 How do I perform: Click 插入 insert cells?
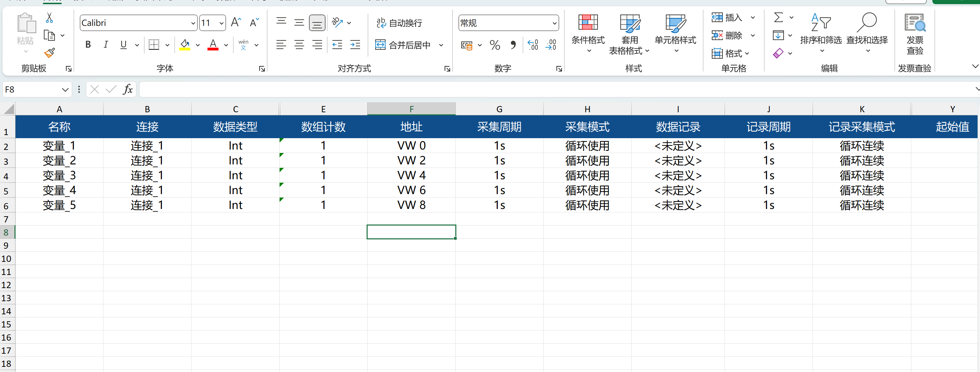[x=727, y=17]
